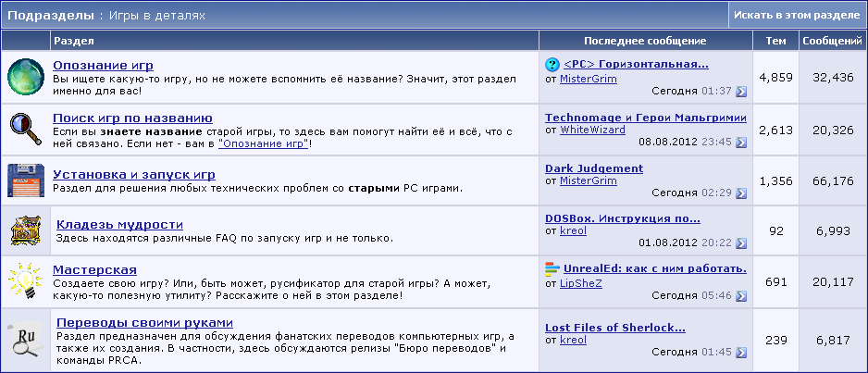Open the Поиск игр по названию section

pos(133,118)
